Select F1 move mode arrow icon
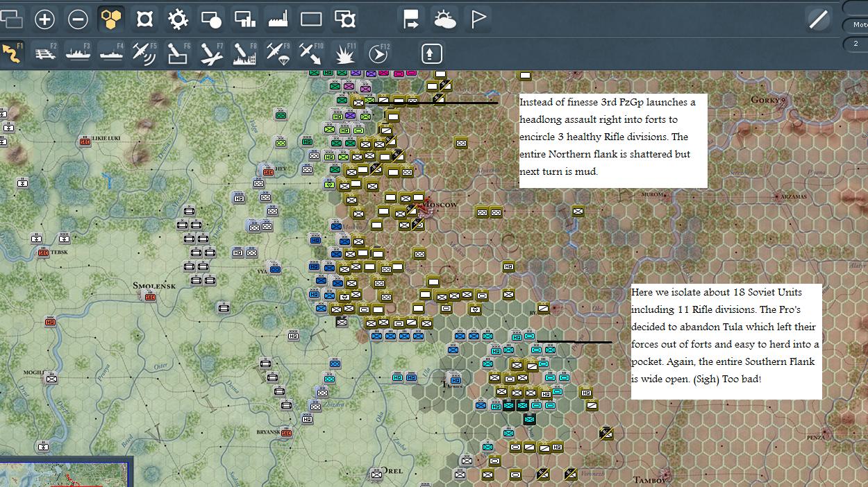This screenshot has height=487, width=868. (11, 53)
